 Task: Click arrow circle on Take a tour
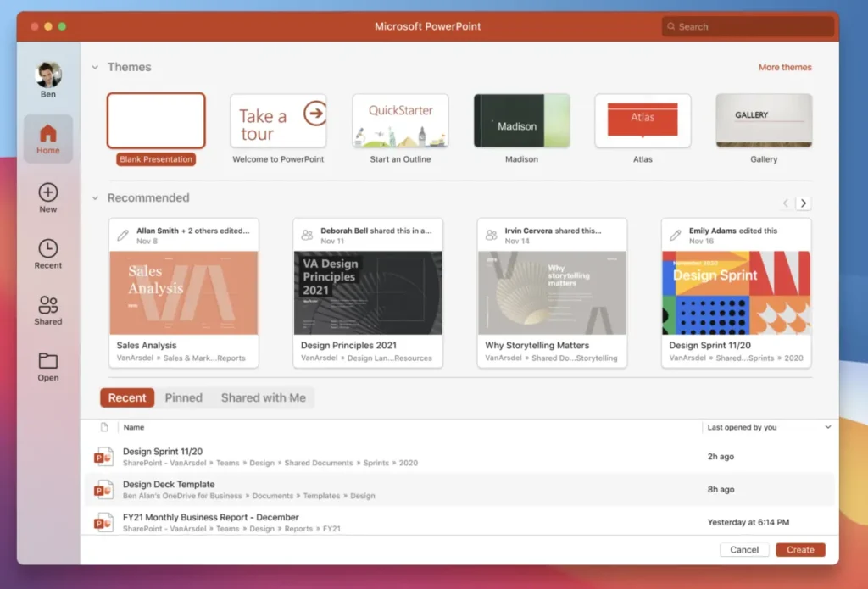(x=315, y=113)
